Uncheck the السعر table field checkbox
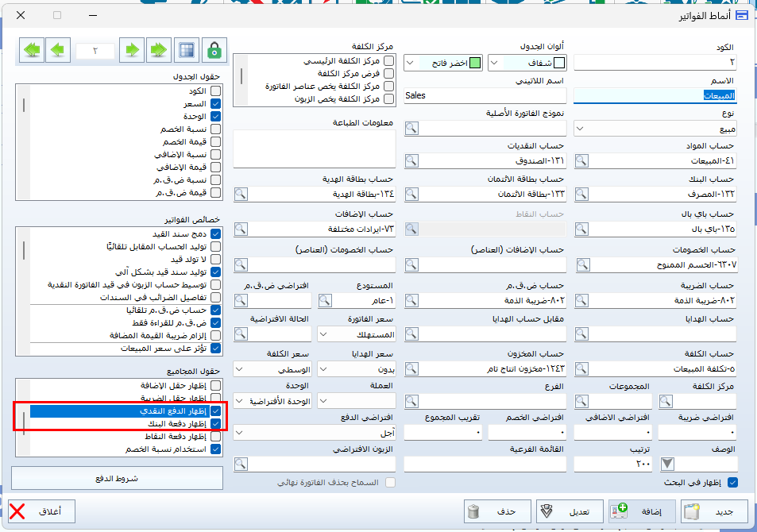This screenshot has width=757, height=532. coord(215,104)
